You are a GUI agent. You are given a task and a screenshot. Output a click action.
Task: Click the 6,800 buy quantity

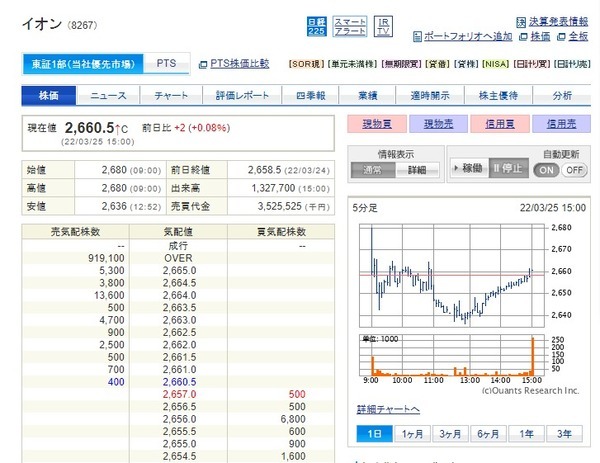(x=293, y=419)
